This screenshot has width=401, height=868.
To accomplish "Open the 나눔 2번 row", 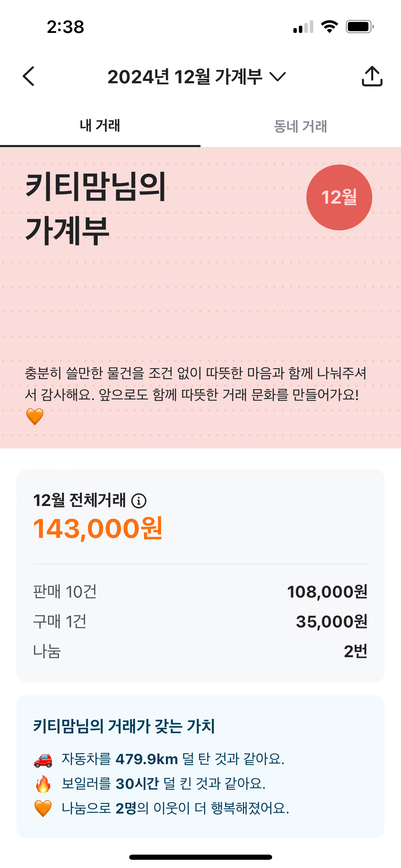I will [200, 651].
